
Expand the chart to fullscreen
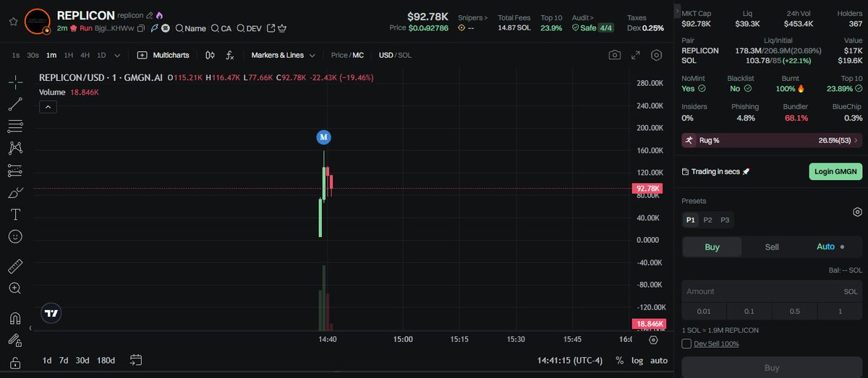[x=636, y=55]
